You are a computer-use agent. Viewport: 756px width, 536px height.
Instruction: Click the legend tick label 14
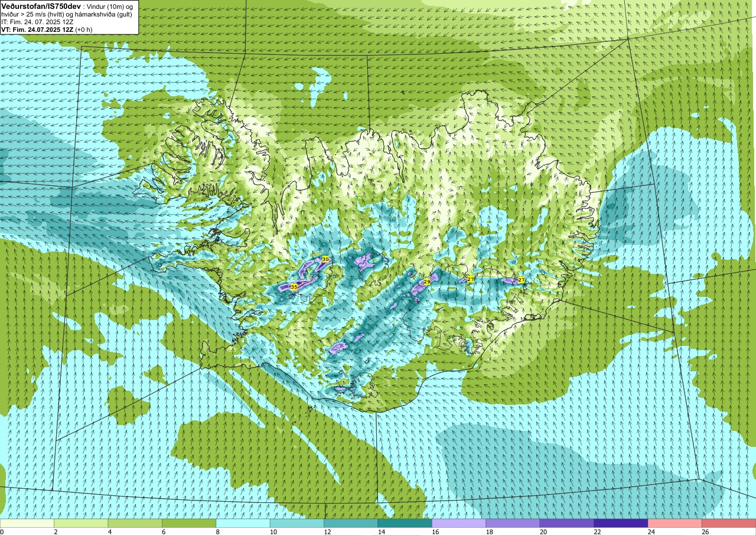coord(381,532)
